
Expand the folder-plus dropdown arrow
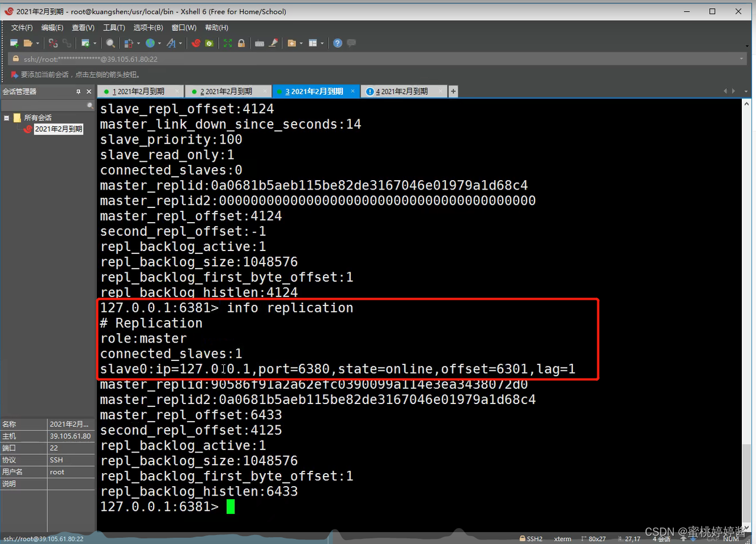pyautogui.click(x=301, y=43)
